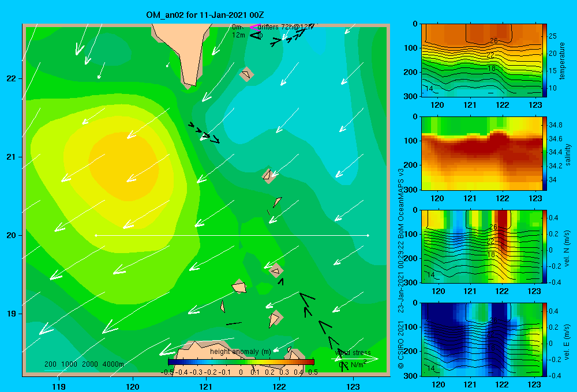Click the longitude label '119' under the main map
This screenshot has width=577, height=392.
coord(59,386)
